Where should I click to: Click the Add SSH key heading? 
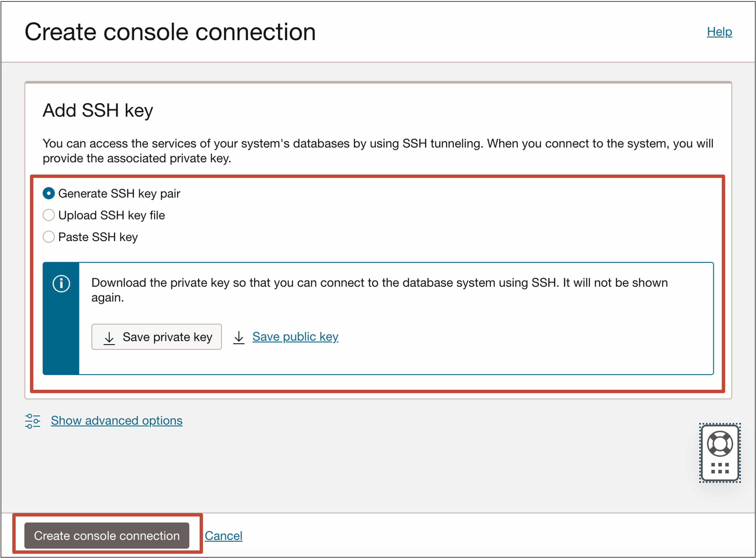pyautogui.click(x=98, y=110)
